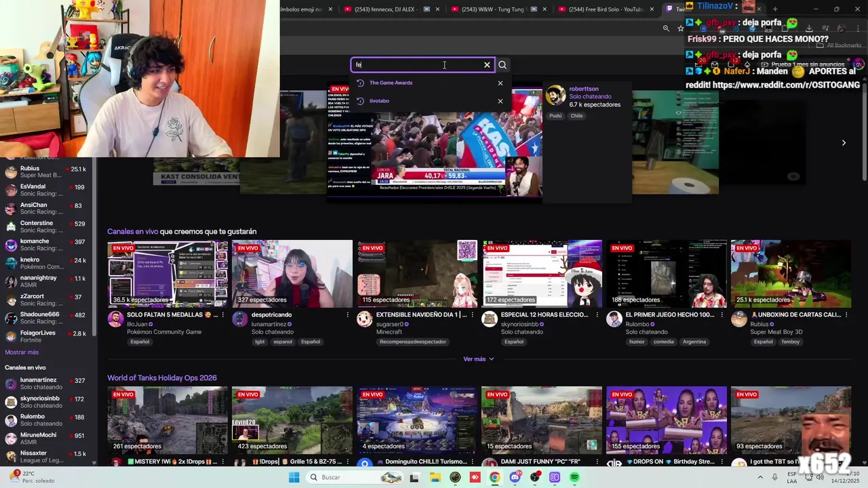Click lunamartinez channel avatar icon

[240, 319]
